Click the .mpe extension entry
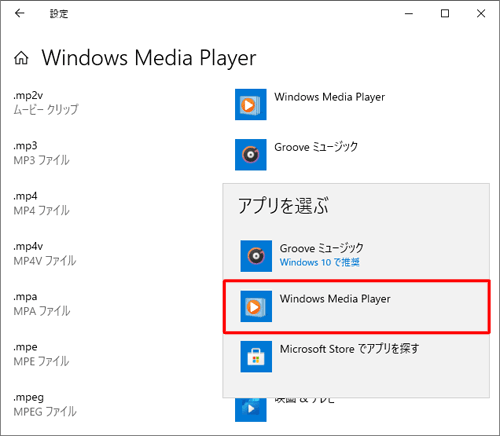Screen dimensions: 500x436 [25, 347]
